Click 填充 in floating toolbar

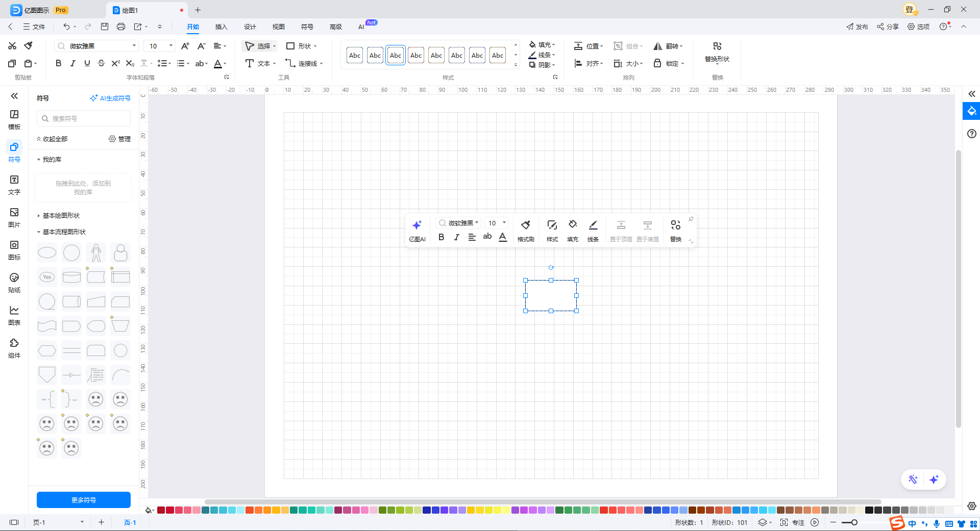click(x=573, y=231)
